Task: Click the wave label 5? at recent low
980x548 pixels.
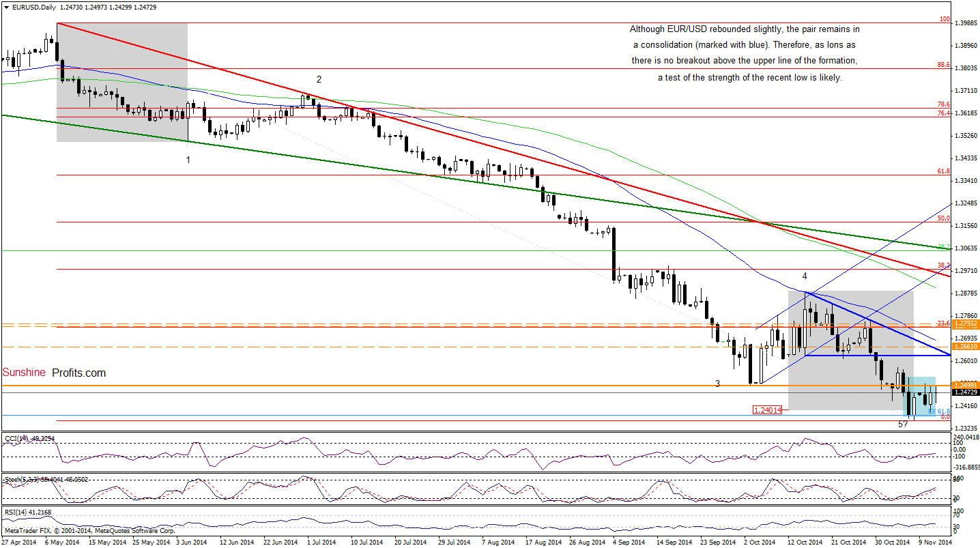Action: [x=902, y=424]
